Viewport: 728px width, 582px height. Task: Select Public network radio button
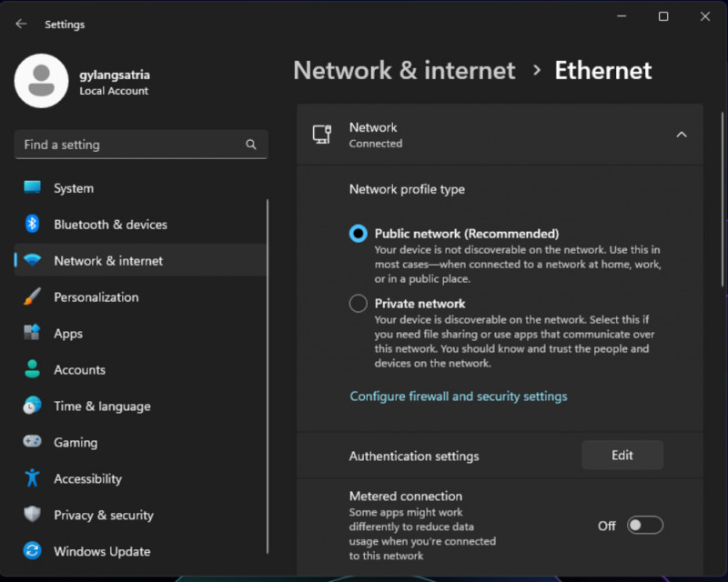(x=358, y=234)
